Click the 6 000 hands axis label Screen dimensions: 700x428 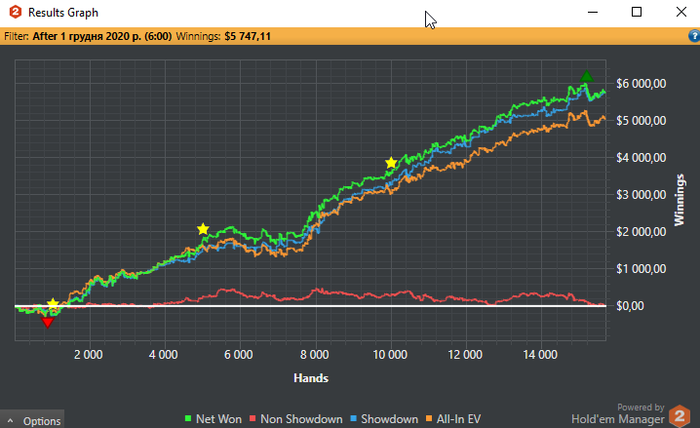(x=238, y=355)
